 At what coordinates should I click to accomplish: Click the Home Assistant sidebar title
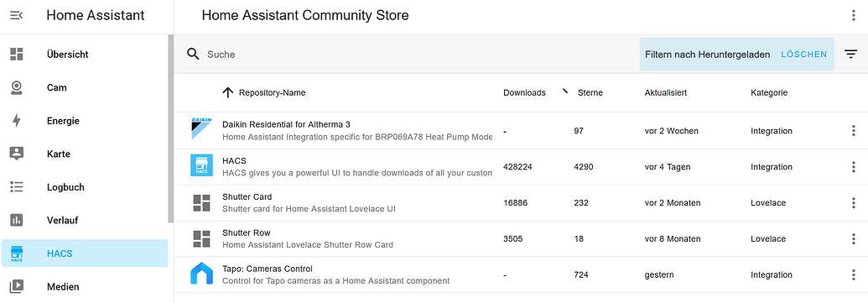point(96,15)
